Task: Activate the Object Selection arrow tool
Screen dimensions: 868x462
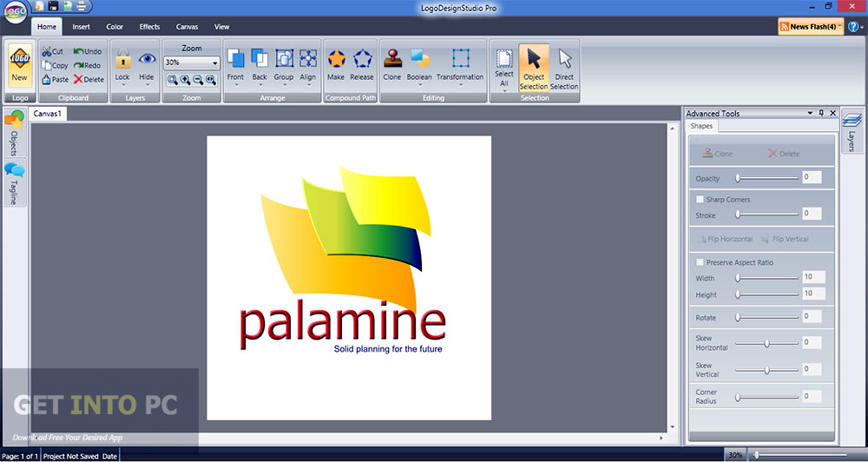Action: (534, 68)
